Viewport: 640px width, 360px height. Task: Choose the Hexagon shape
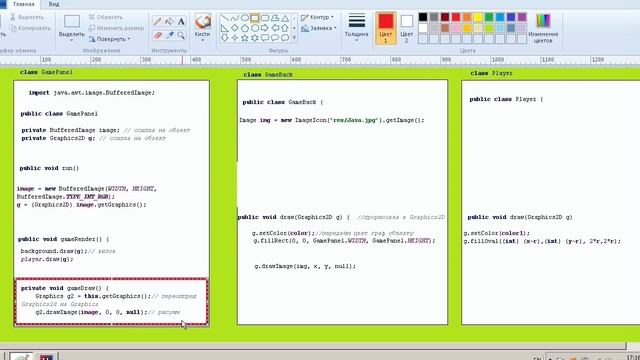pos(255,28)
